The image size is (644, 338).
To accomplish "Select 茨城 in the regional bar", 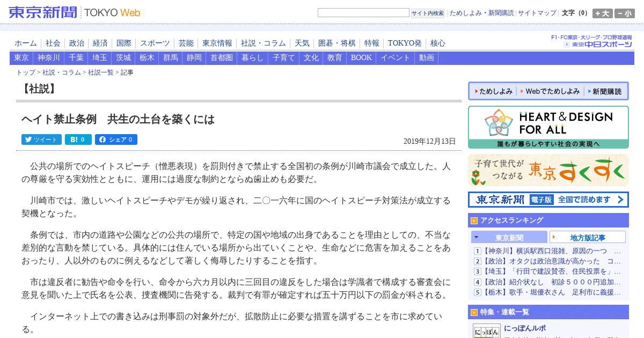I will [x=123, y=58].
